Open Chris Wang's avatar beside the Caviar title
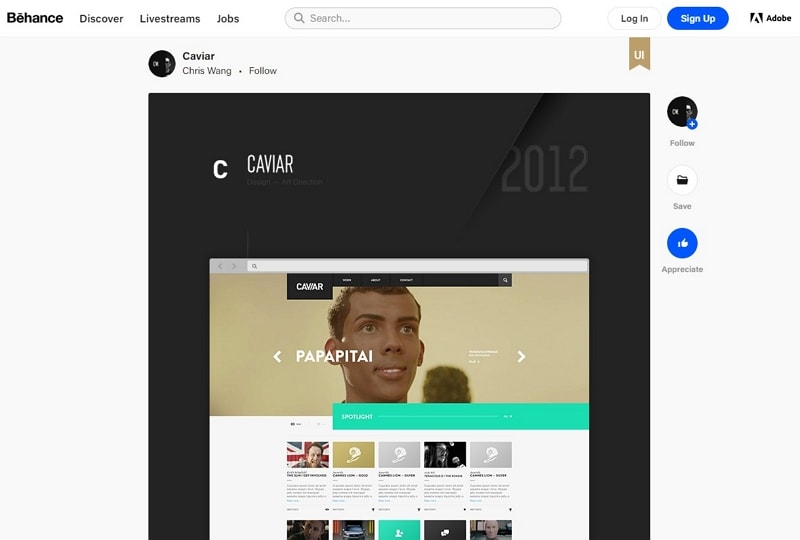The width and height of the screenshot is (800, 540). (x=162, y=64)
